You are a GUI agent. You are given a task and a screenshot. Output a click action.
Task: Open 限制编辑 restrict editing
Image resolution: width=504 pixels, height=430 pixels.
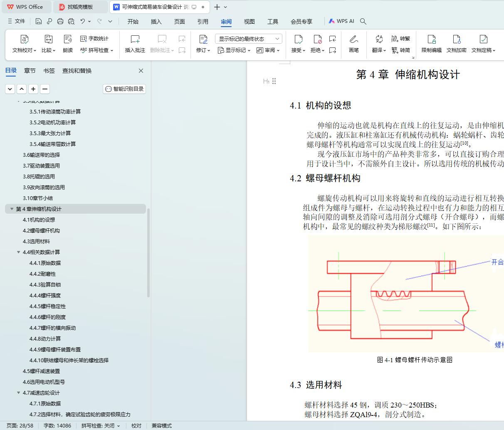432,44
